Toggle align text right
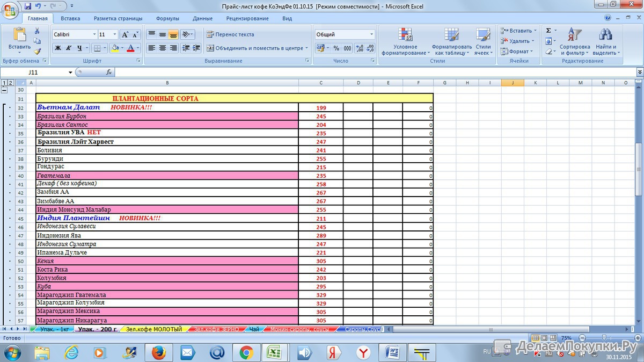 [x=173, y=48]
